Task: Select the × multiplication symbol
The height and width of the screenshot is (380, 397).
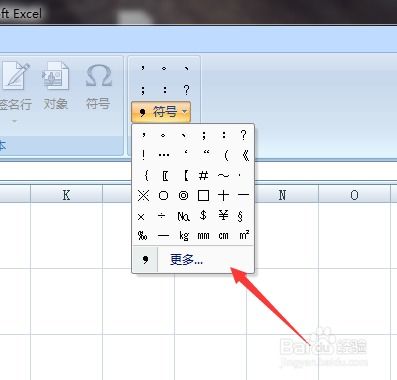Action: tap(141, 217)
